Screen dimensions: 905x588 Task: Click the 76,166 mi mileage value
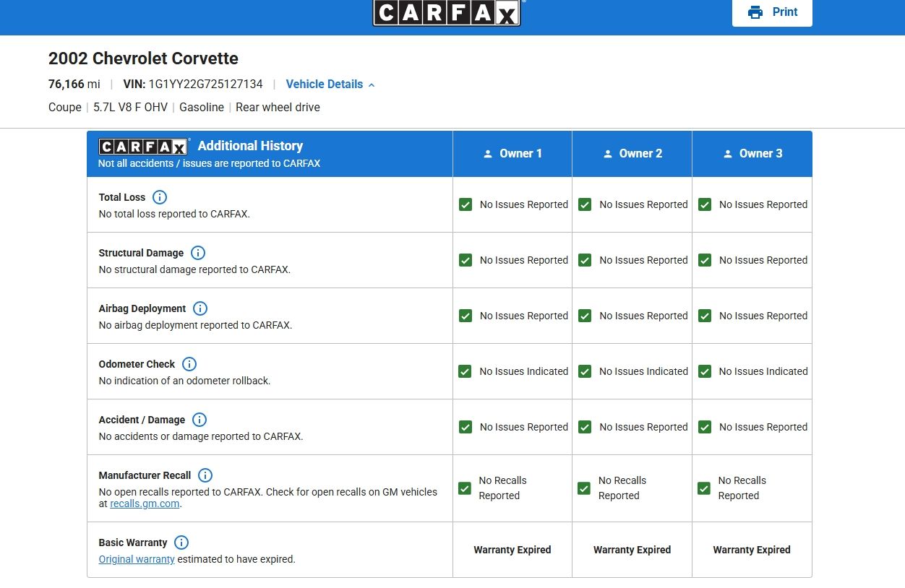tap(74, 84)
